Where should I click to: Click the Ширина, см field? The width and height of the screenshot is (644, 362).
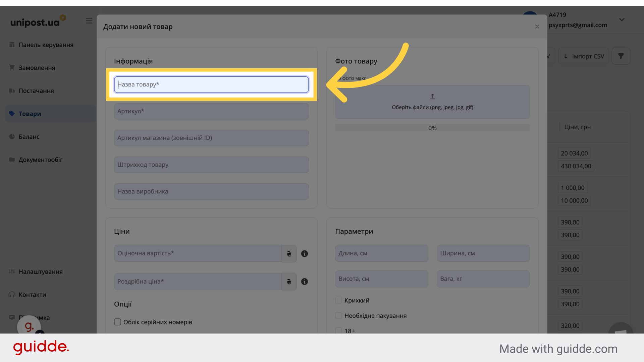483,253
